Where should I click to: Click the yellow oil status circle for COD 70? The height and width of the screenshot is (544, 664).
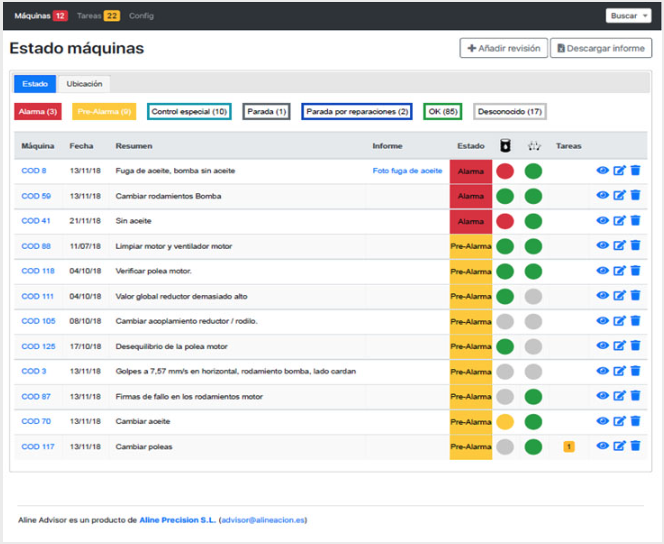505,422
